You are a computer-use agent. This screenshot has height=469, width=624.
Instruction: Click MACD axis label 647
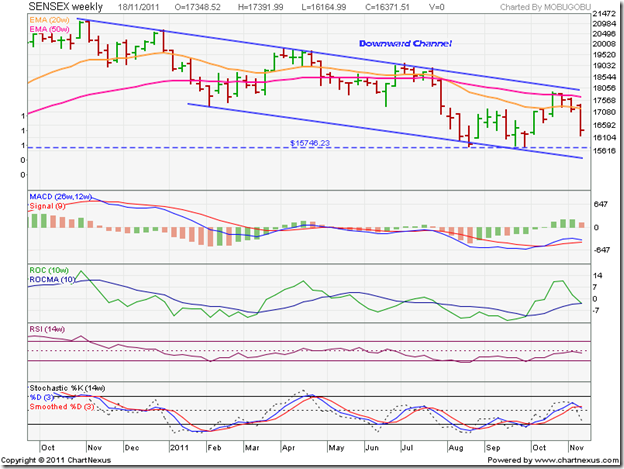[x=601, y=204]
